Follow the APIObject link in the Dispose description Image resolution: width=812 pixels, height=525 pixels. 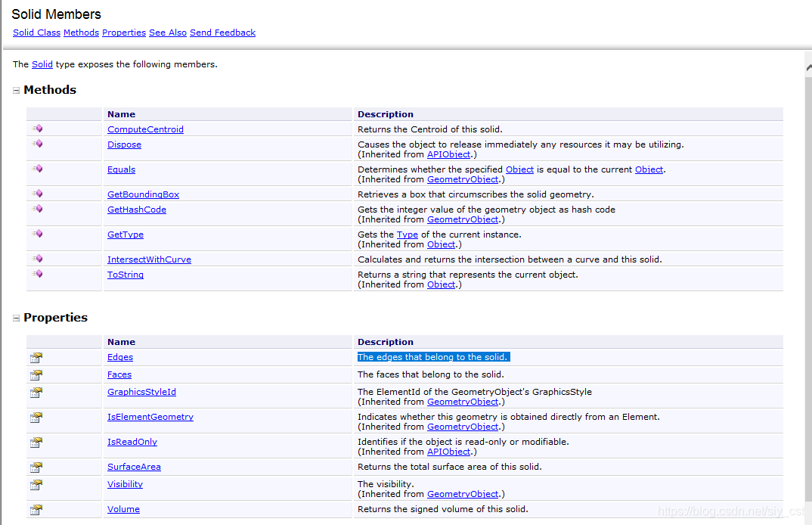pos(449,154)
